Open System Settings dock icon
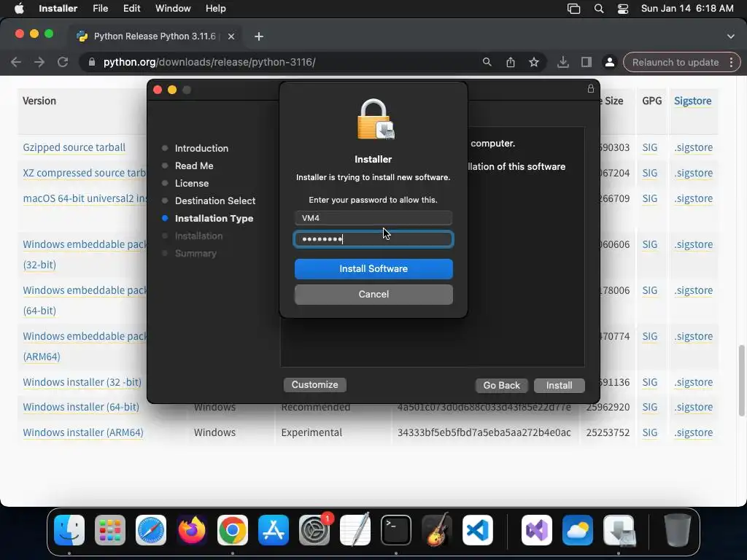Image resolution: width=747 pixels, height=560 pixels. point(314,530)
